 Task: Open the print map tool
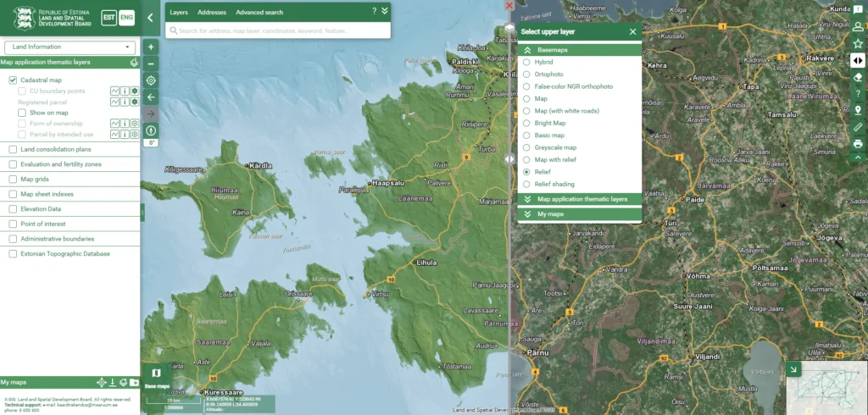[858, 143]
